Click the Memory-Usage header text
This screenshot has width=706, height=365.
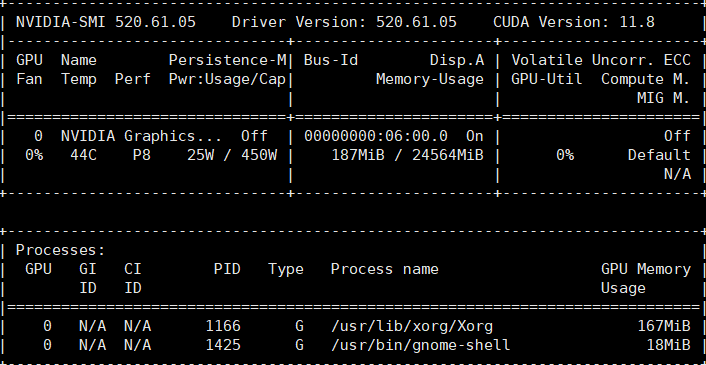point(430,79)
